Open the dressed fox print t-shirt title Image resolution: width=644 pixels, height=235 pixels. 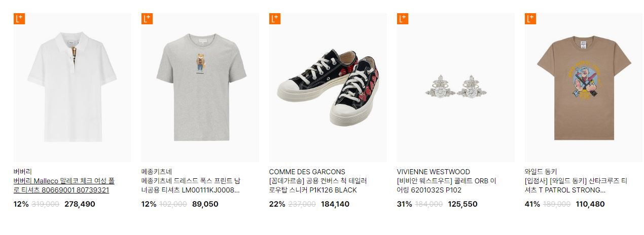(x=192, y=185)
